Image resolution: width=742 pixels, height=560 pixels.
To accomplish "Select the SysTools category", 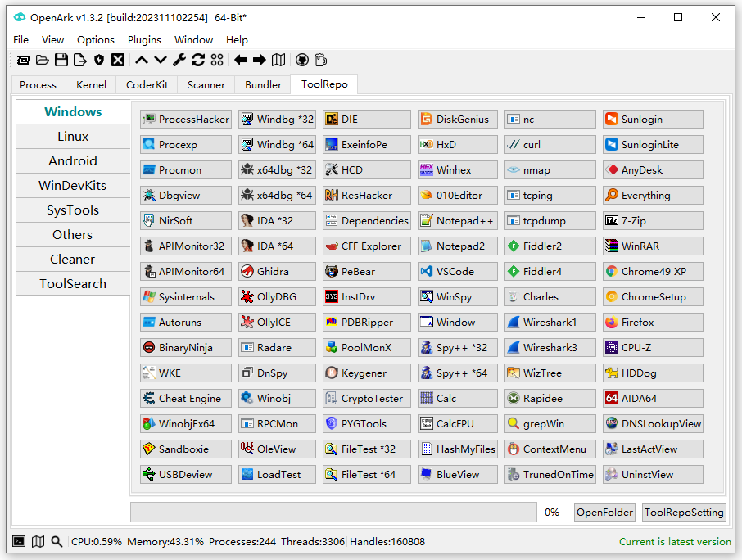I will click(73, 210).
